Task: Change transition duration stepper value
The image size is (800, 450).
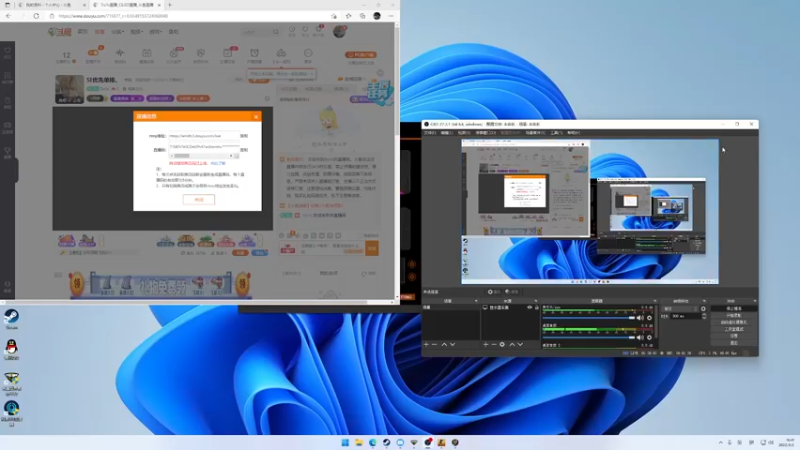Action: coord(704,316)
